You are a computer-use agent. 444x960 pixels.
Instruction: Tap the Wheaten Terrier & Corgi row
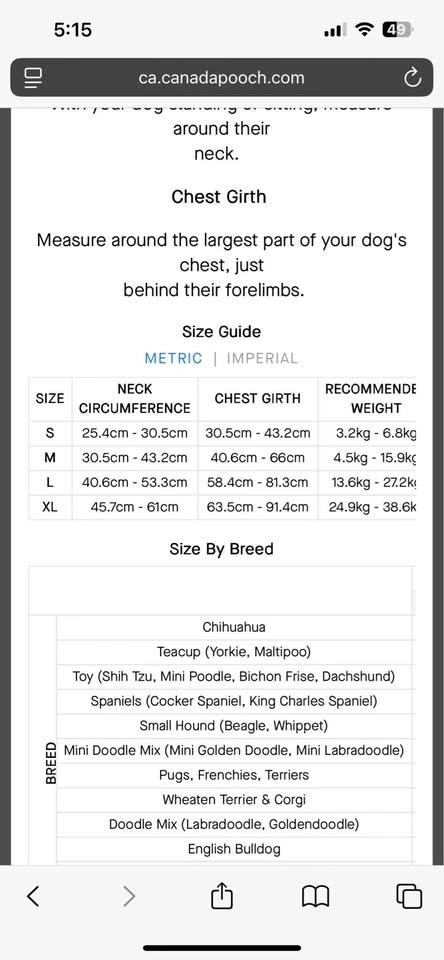coord(234,800)
